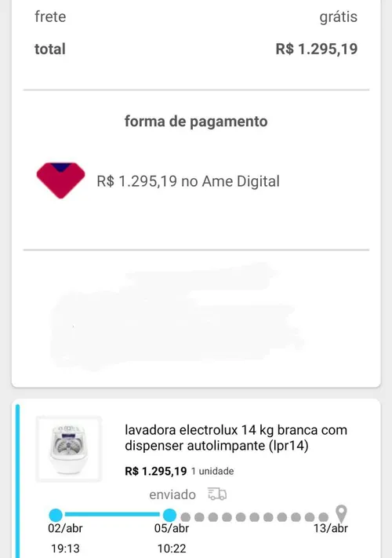The width and height of the screenshot is (392, 558).
Task: Tap the enviado shipping status label
Action: (172, 494)
